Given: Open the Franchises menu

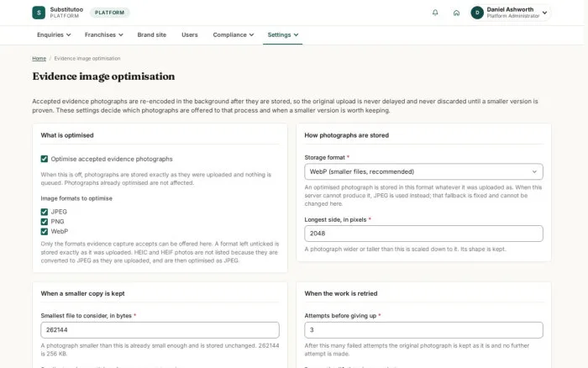Looking at the screenshot, I should (x=104, y=34).
